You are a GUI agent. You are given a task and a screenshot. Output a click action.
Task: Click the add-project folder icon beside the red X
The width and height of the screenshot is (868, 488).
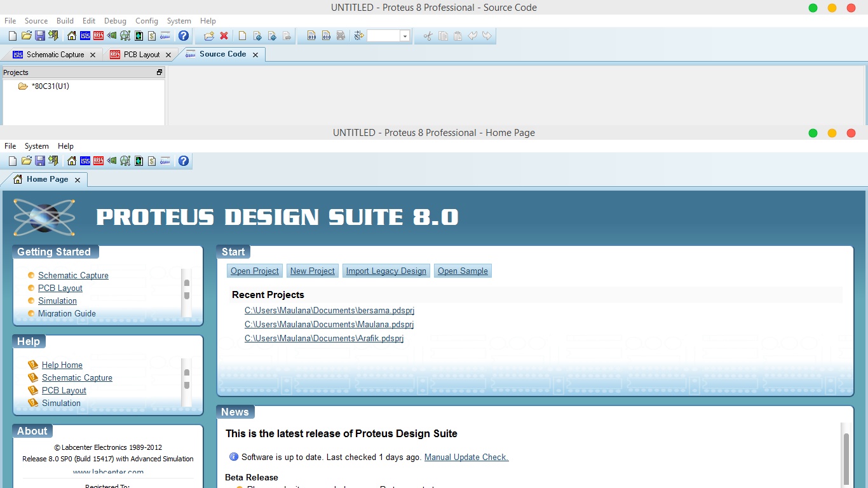point(209,36)
